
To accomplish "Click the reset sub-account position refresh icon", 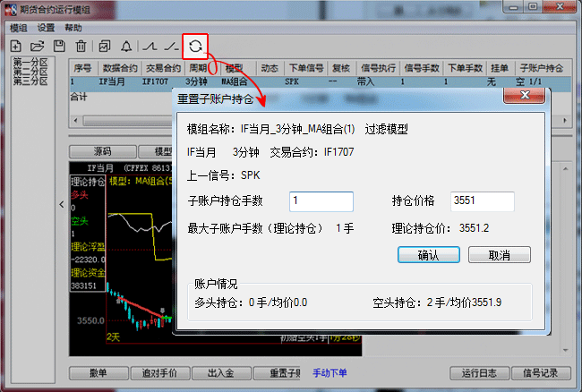I will [195, 46].
